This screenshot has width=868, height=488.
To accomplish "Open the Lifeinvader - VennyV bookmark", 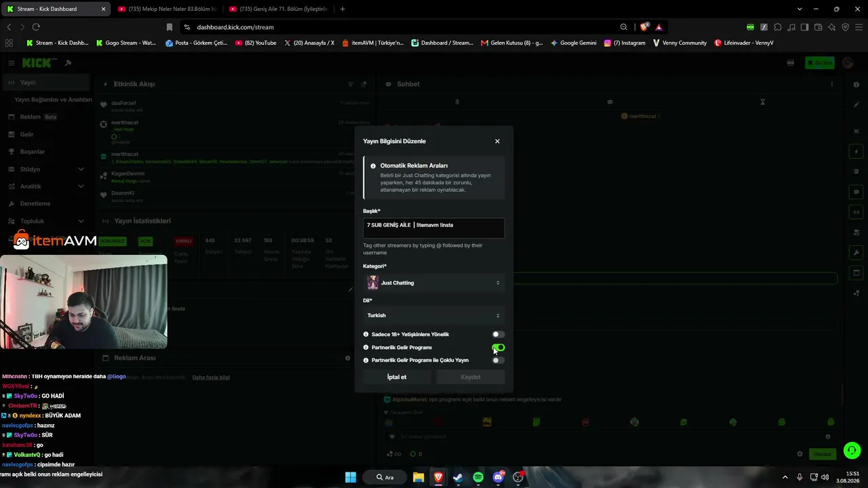I will 744,43.
